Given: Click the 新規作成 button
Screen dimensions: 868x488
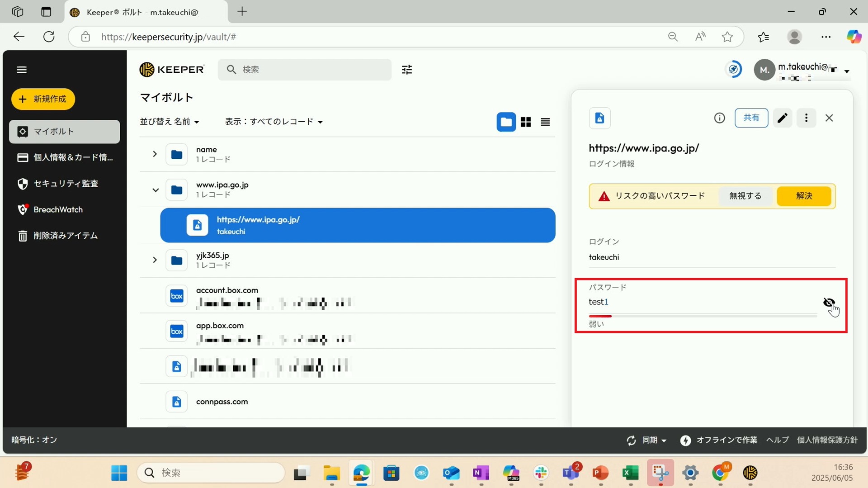Looking at the screenshot, I should 43,99.
